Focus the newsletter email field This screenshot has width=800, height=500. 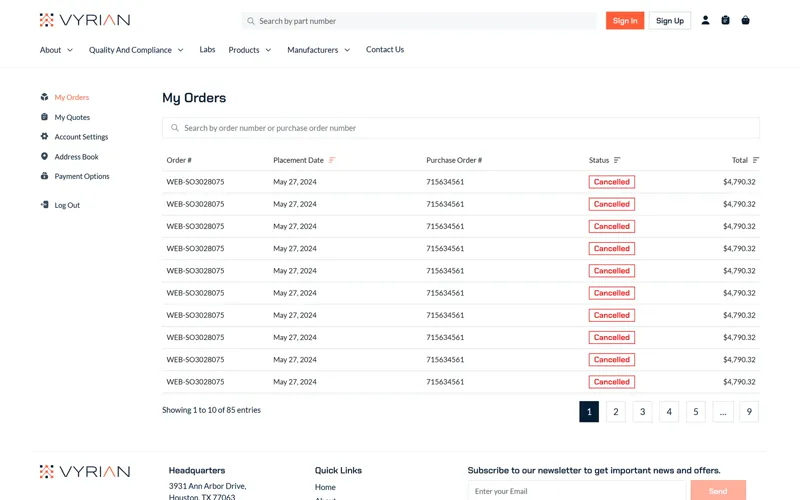pos(577,491)
